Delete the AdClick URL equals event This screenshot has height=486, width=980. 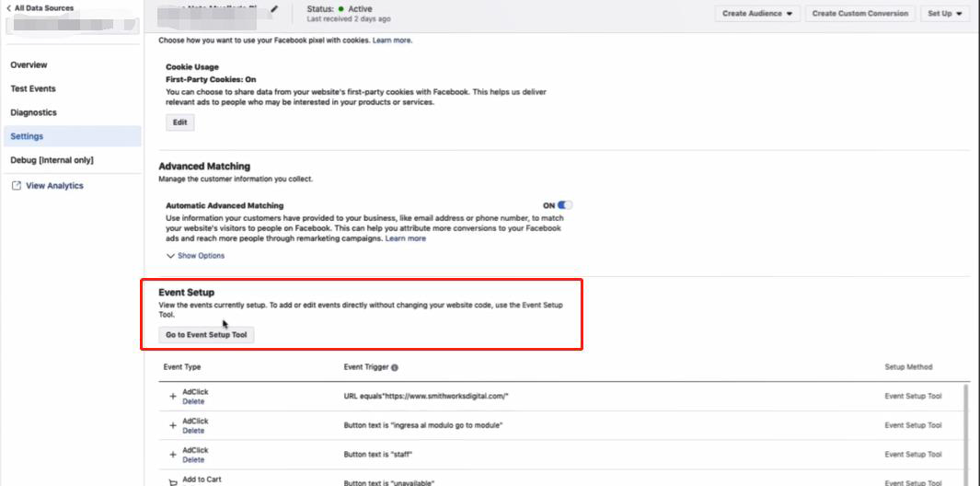pos(193,401)
